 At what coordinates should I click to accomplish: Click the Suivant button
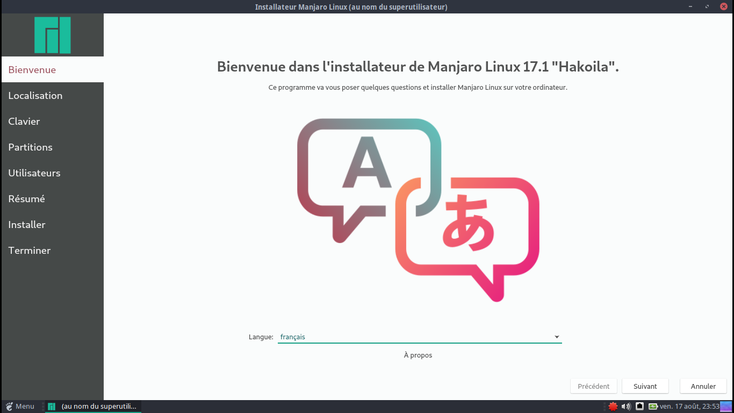coord(645,386)
